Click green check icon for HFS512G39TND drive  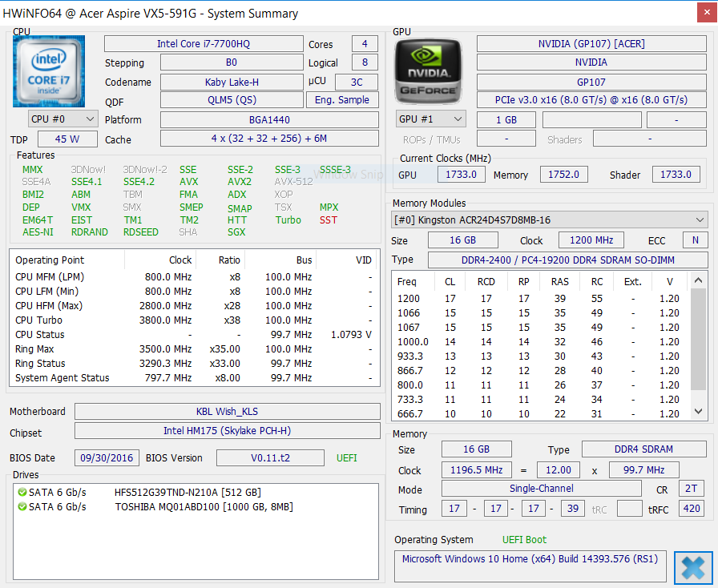(22, 493)
